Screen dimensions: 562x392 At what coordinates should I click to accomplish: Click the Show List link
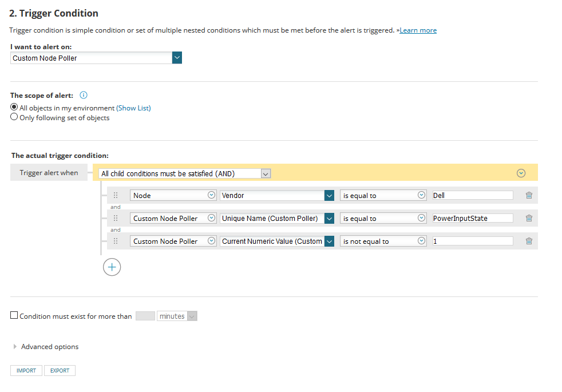133,108
